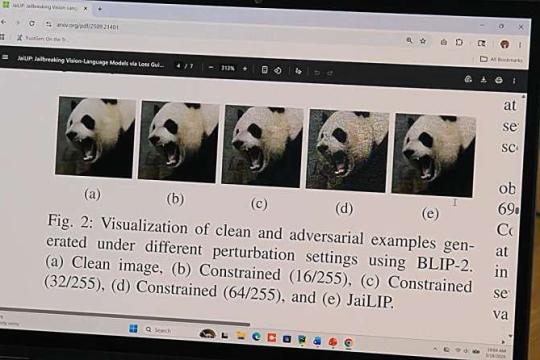Switch to Chrome icon on the taskbar

[349, 342]
